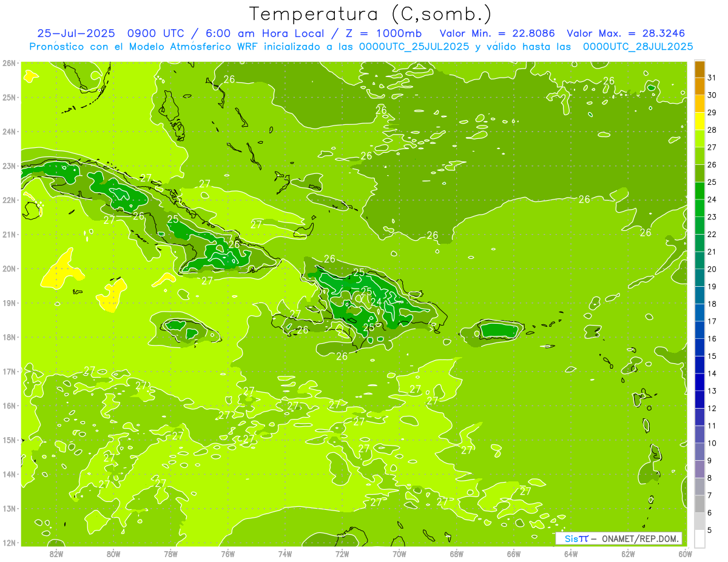
Task: Pick the yellow legend swatch between 28 and 29
Action: pyautogui.click(x=699, y=121)
